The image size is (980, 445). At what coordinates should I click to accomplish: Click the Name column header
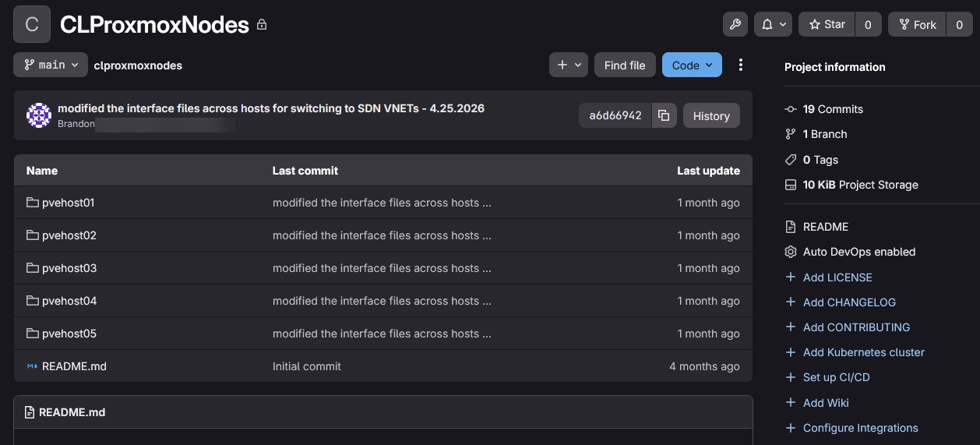(x=42, y=171)
